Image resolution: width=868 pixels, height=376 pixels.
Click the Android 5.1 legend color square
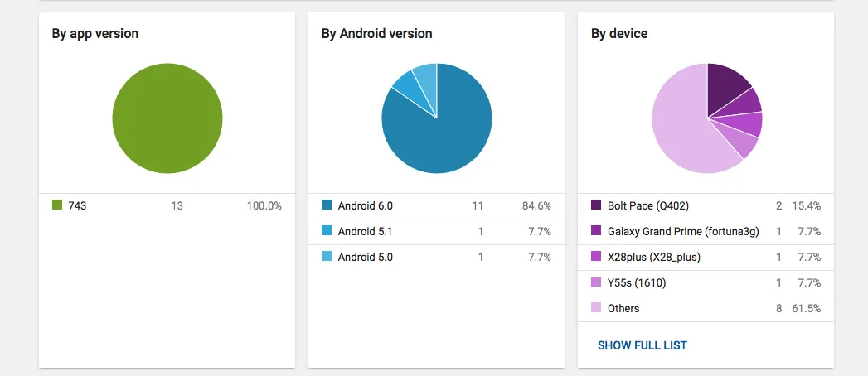(x=327, y=231)
